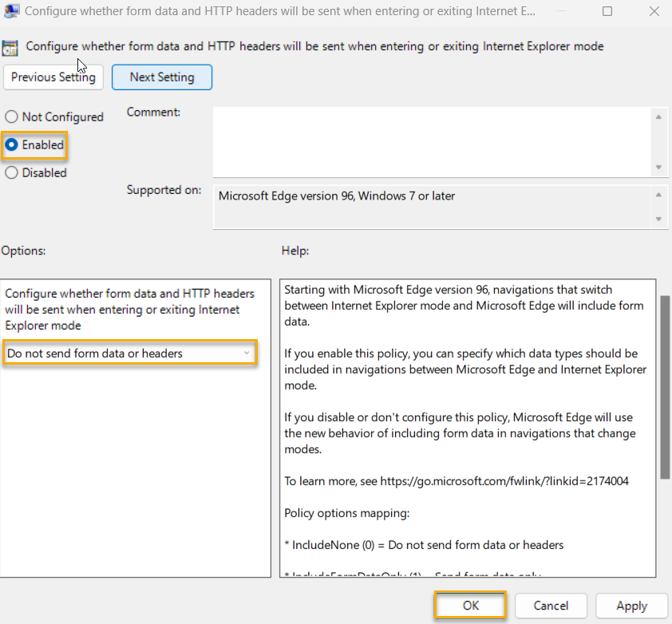Click the Supported on scroll up arrow
Screen dimensions: 672x624
[x=658, y=195]
